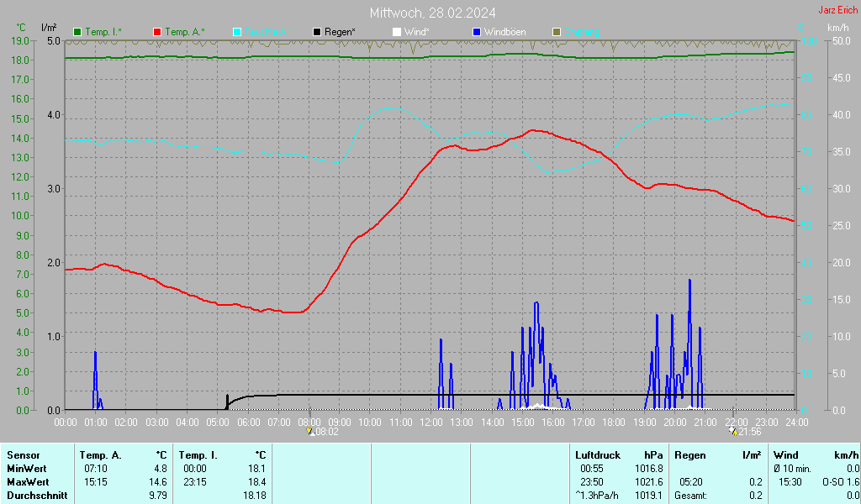
Task: Click the indoor average value '18.18'
Action: (254, 496)
